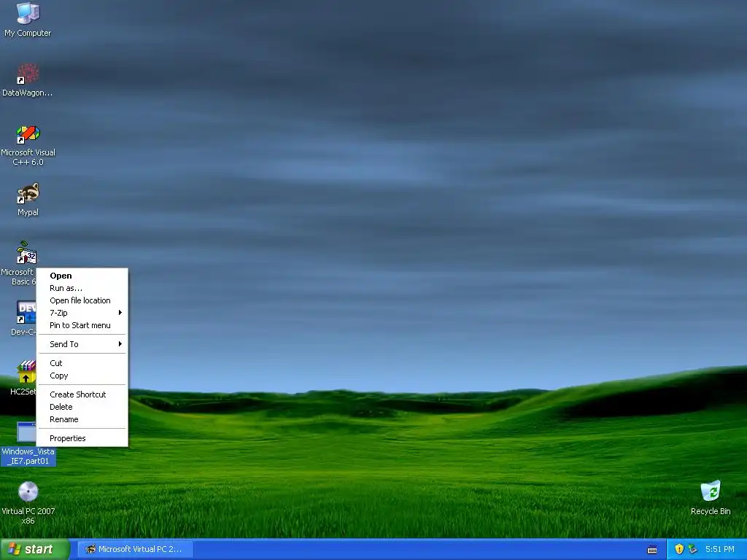The height and width of the screenshot is (560, 747).
Task: Select the Dev-C++ desktop shortcut
Action: pos(26,312)
